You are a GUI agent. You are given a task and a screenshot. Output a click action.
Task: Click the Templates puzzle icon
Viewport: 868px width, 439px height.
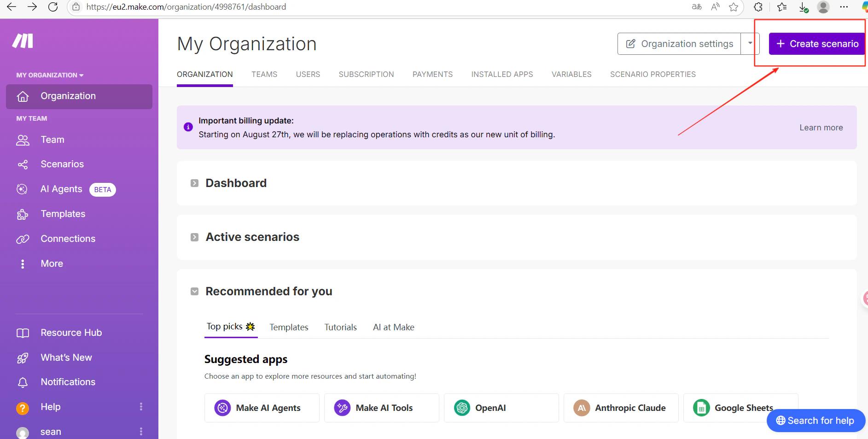[23, 214]
